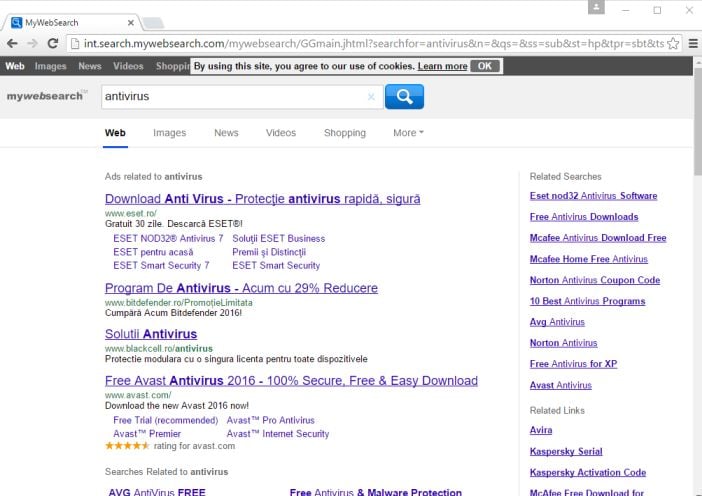Open Avg Antivirus related search
The image size is (702, 496).
click(557, 322)
